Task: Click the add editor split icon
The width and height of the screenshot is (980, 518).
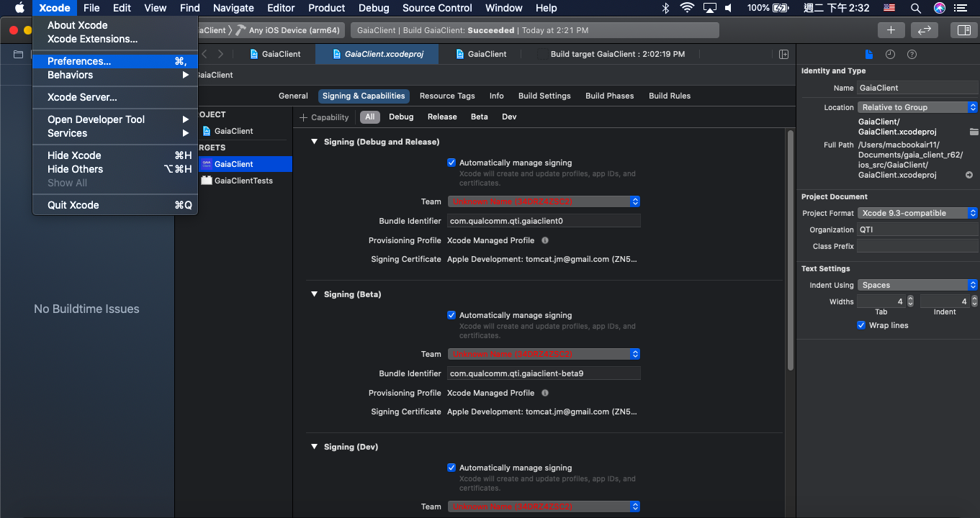Action: [x=784, y=55]
